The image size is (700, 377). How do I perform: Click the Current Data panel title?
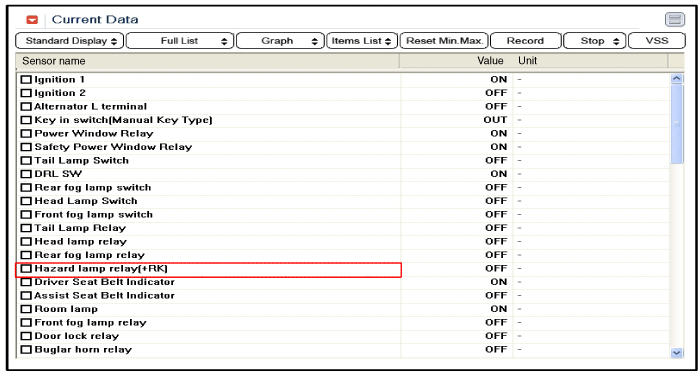pyautogui.click(x=95, y=20)
